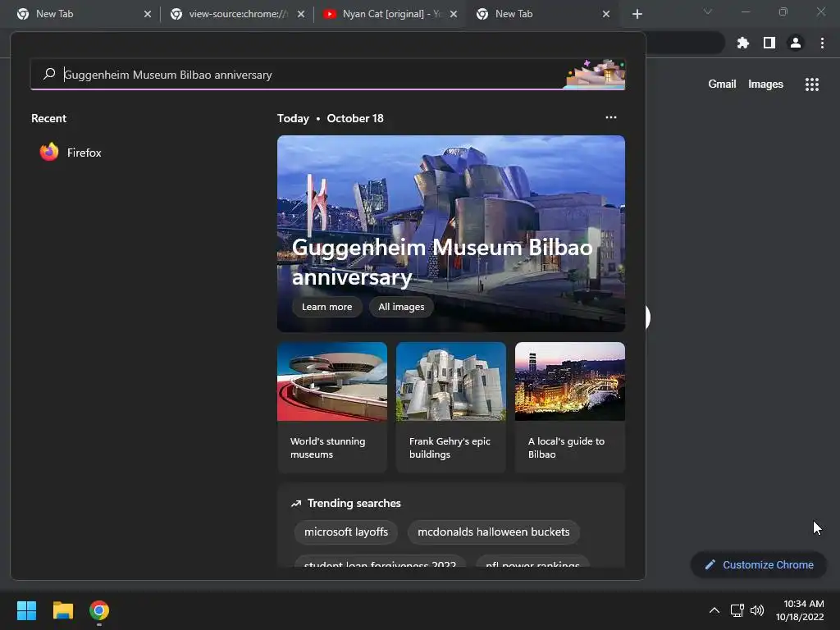This screenshot has height=630, width=840.
Task: Click the Customize Chrome button
Action: click(759, 564)
